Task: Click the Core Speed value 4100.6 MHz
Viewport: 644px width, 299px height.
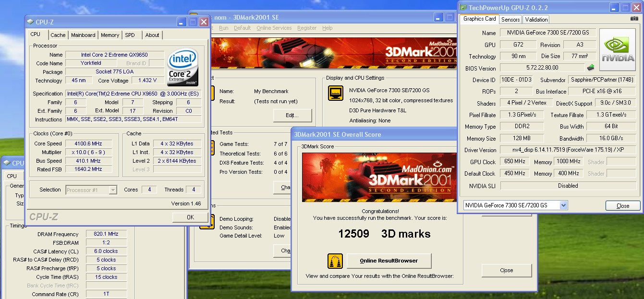Action: [89, 144]
